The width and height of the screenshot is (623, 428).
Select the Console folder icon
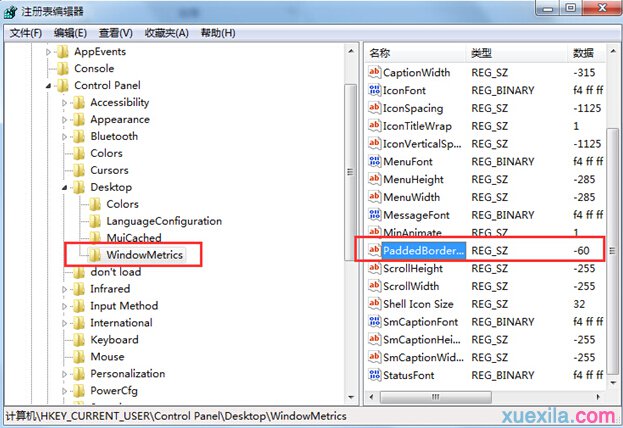[63, 69]
